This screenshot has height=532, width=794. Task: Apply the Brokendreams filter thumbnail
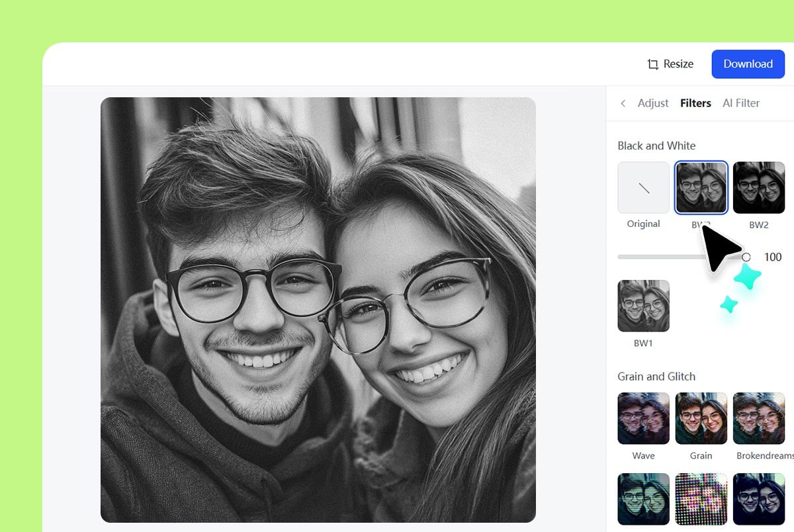tap(759, 418)
